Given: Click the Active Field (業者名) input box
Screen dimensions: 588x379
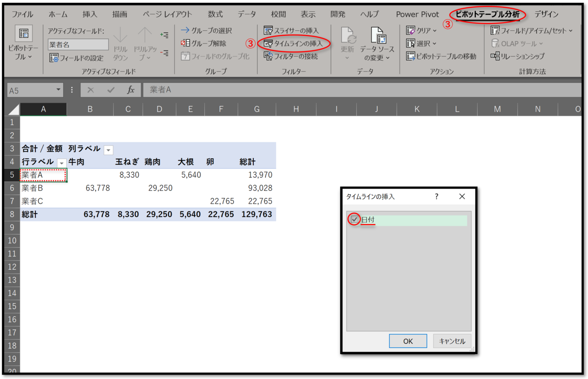Looking at the screenshot, I should point(78,45).
